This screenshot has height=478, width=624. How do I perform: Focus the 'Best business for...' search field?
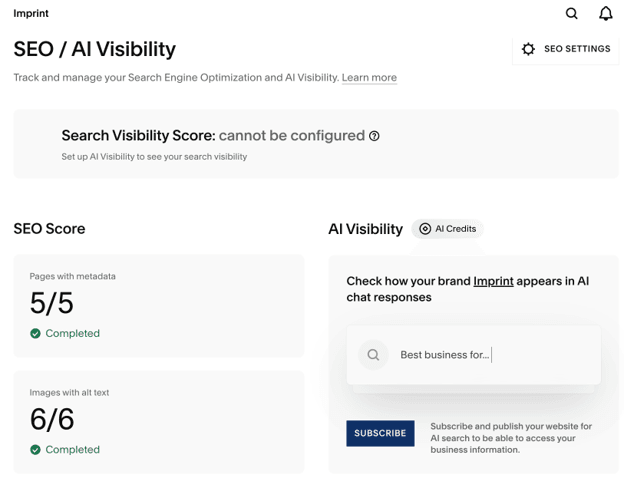tap(474, 355)
